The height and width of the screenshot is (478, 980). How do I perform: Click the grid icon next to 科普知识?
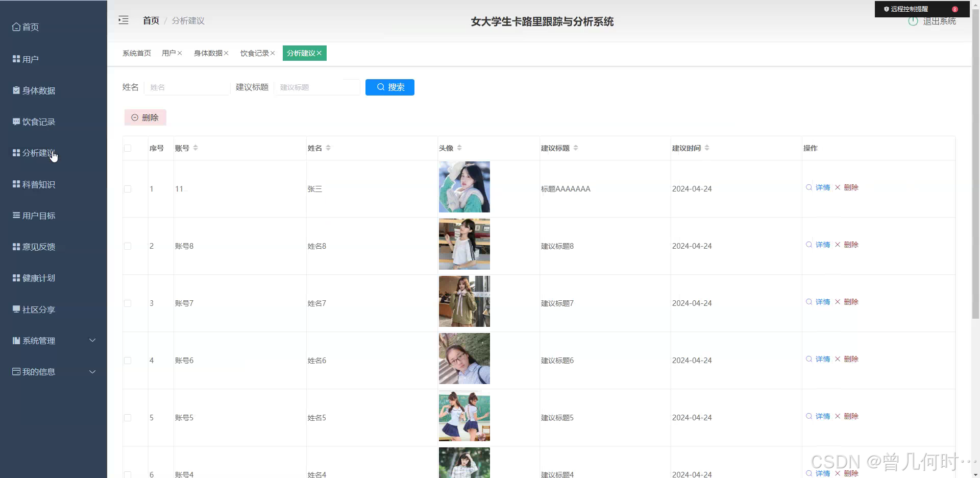[16, 184]
